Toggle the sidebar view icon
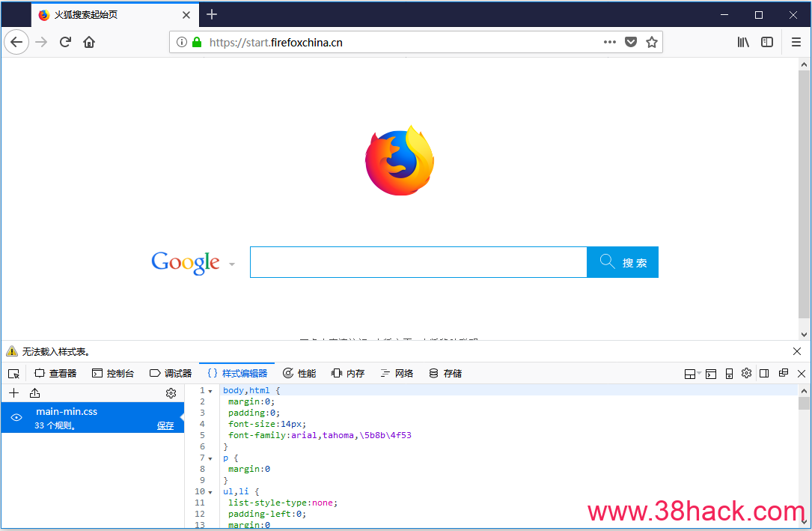Image resolution: width=812 pixels, height=531 pixels. [x=767, y=42]
